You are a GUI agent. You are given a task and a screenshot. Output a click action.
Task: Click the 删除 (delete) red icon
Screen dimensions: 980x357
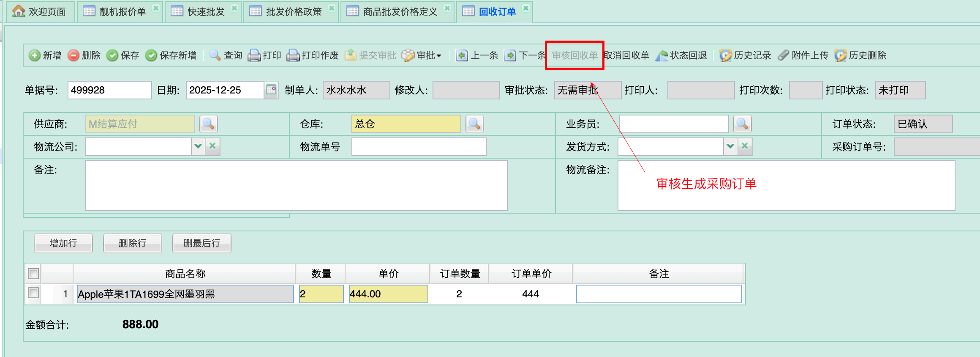coord(73,55)
